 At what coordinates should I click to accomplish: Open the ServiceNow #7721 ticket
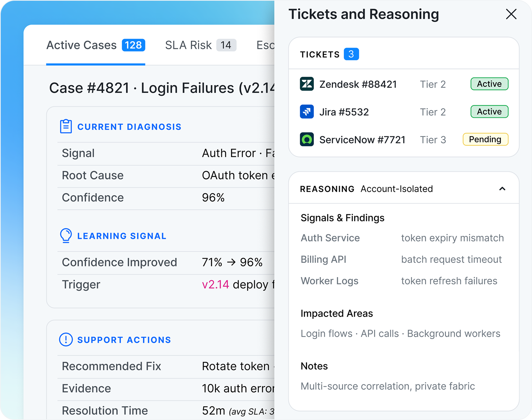tap(362, 140)
